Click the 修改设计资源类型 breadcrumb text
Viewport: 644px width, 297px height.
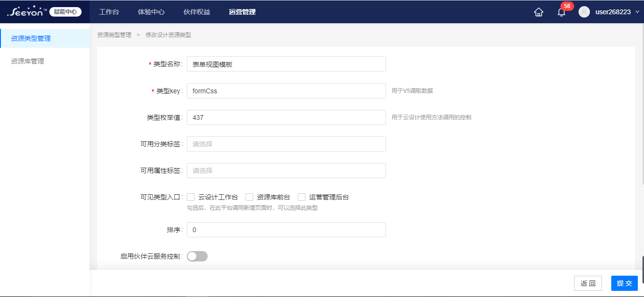pos(168,35)
